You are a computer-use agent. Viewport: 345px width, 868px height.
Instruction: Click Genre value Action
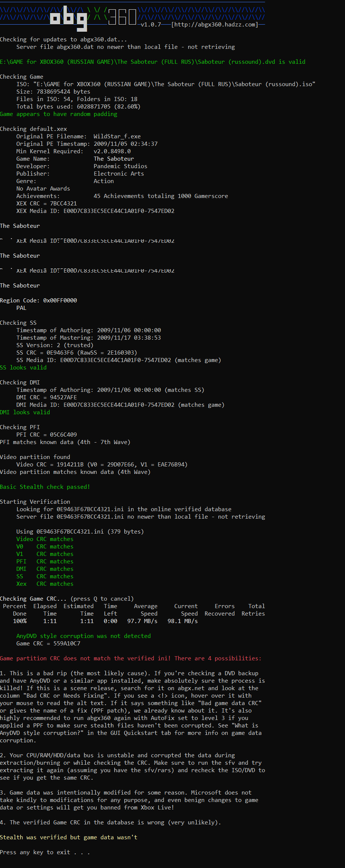point(104,181)
